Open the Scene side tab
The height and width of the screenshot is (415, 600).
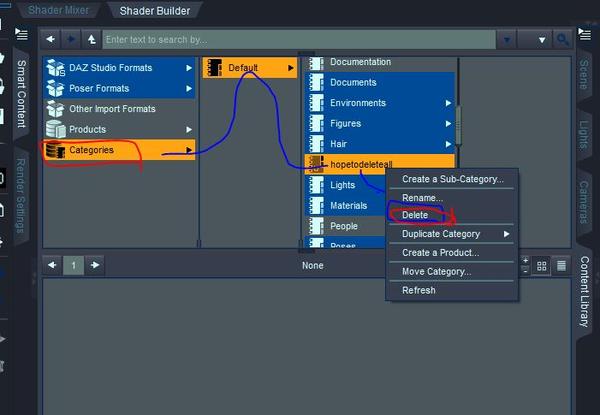tap(584, 74)
